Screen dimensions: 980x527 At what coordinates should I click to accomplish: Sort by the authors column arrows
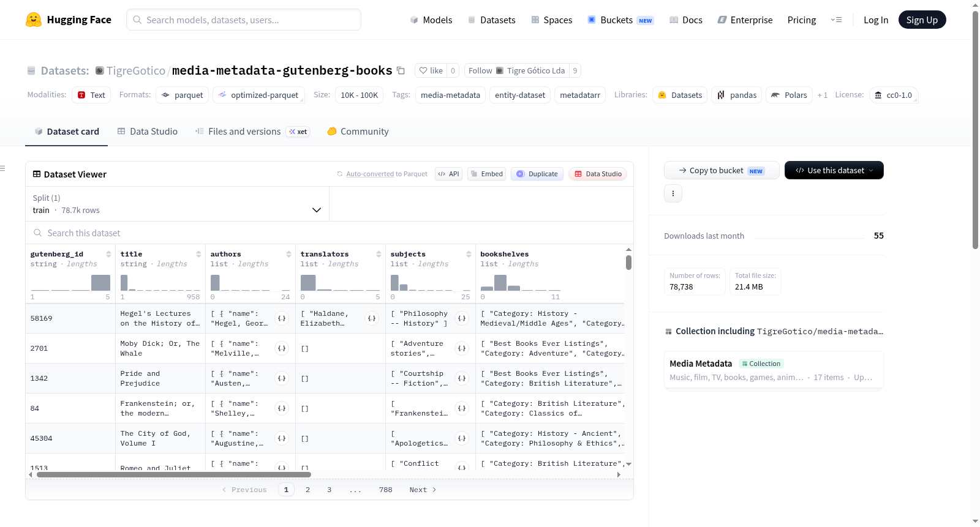tap(288, 254)
